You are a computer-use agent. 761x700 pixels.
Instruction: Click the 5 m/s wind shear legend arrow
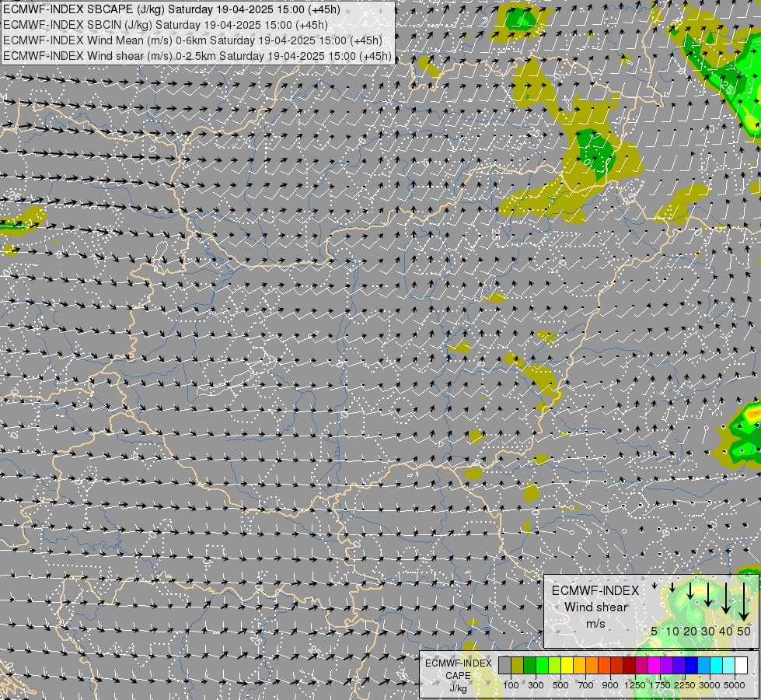(655, 586)
